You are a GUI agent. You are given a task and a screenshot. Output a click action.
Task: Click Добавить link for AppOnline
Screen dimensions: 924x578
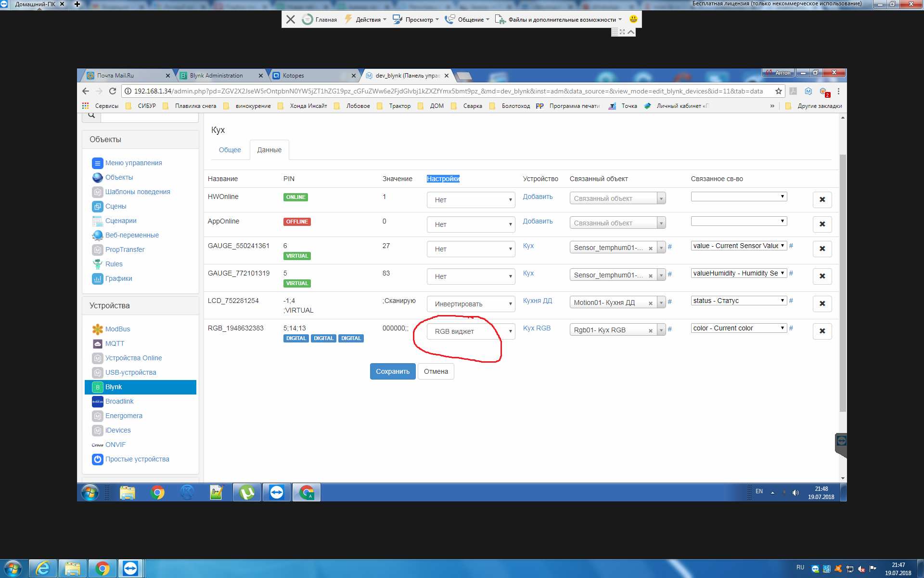pos(538,221)
